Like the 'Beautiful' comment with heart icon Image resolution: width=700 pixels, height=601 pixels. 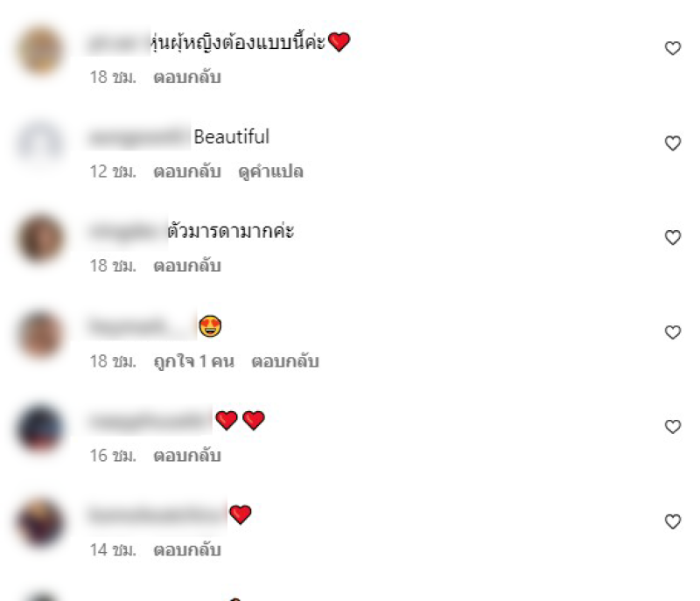coord(672,143)
